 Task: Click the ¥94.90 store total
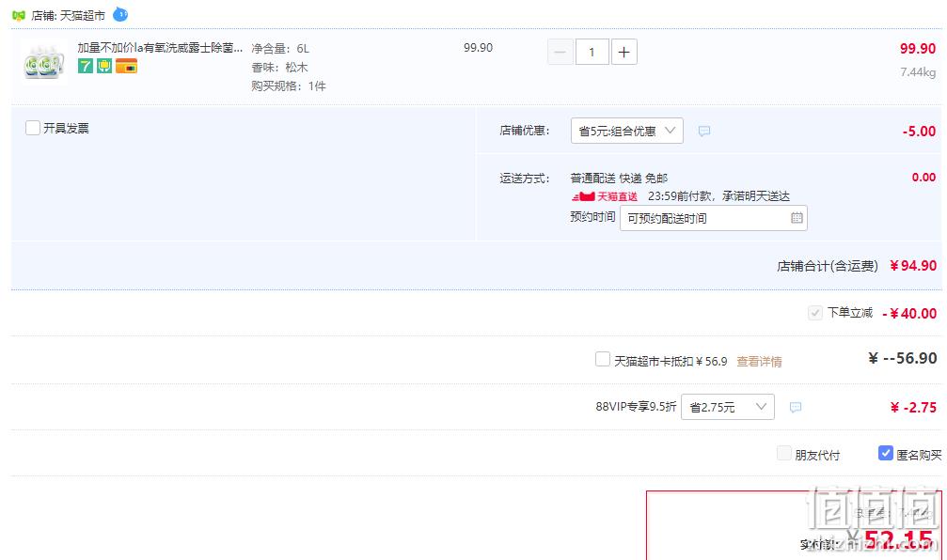[x=913, y=266]
